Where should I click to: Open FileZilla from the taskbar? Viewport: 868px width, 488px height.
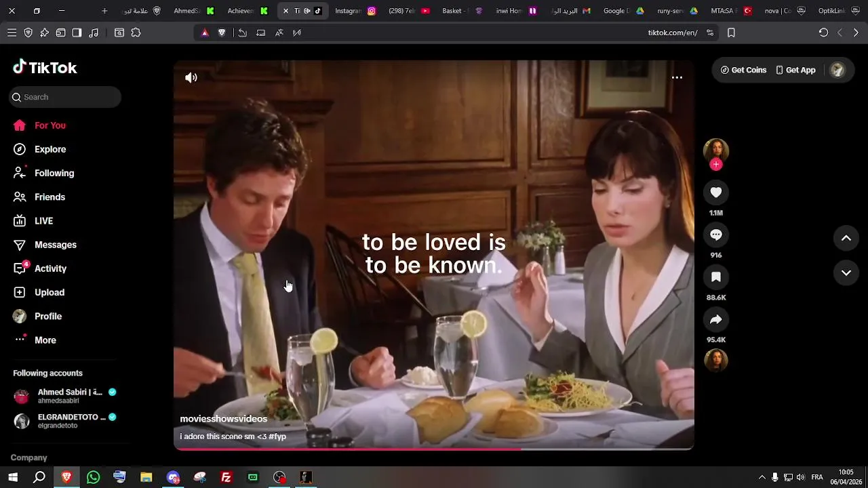click(x=226, y=477)
